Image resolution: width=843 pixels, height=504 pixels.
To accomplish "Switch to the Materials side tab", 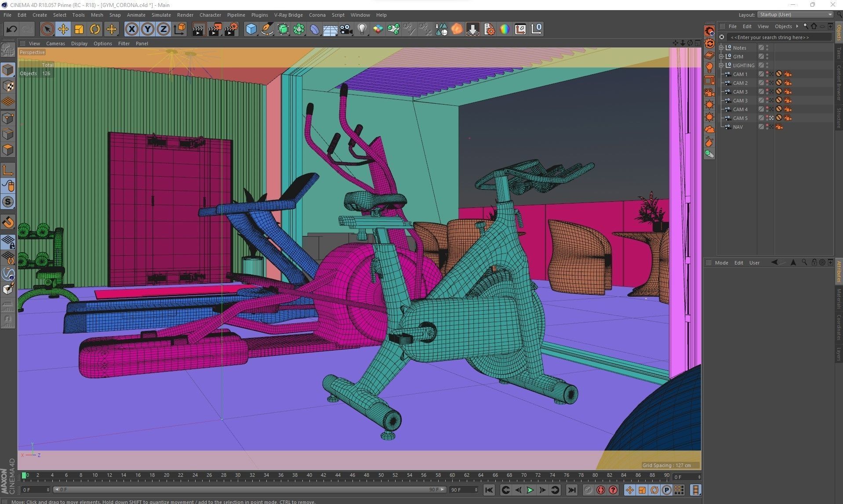I will pos(839,299).
